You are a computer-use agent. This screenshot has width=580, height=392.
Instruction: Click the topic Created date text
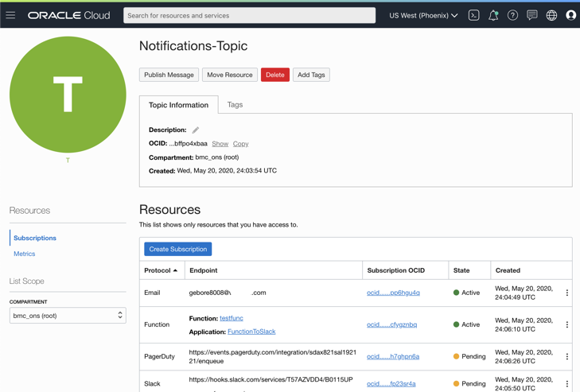click(x=212, y=170)
